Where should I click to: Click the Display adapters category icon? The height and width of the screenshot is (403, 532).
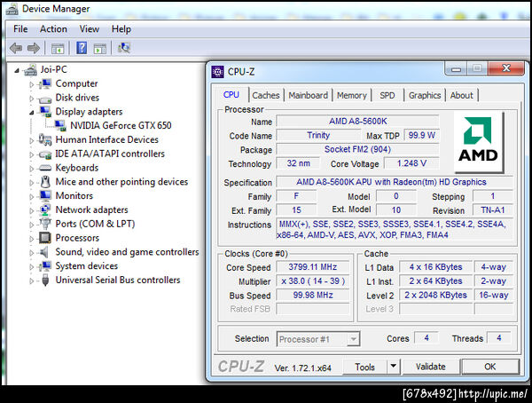pyautogui.click(x=45, y=112)
